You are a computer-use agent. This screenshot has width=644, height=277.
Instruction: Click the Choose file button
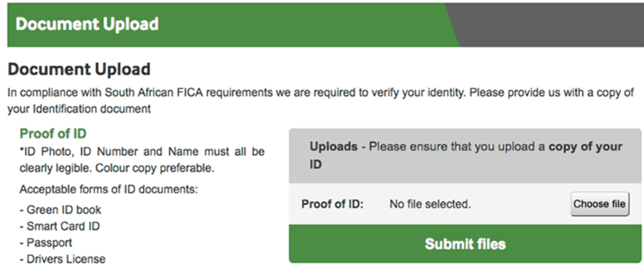point(599,204)
